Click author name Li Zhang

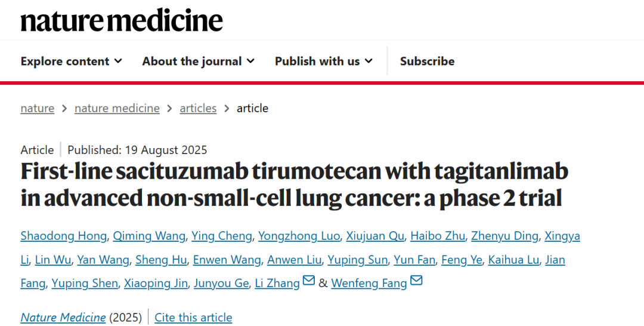point(277,284)
